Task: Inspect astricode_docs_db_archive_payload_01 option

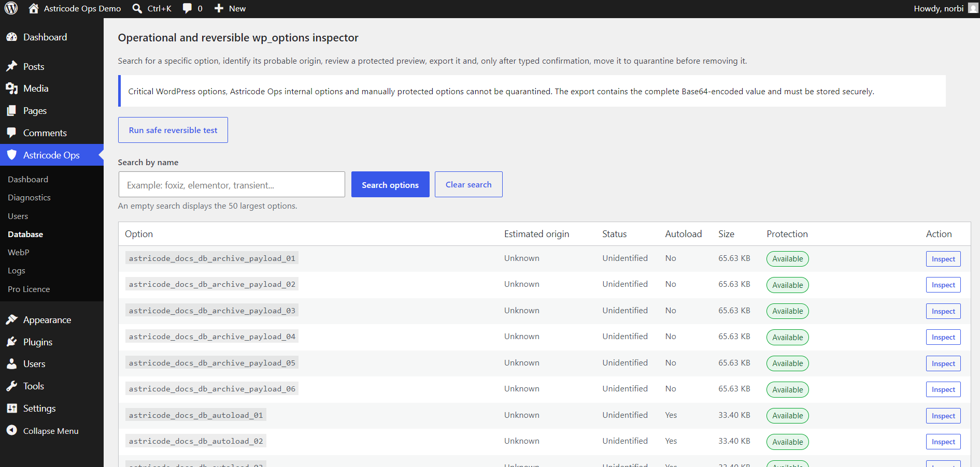Action: [x=943, y=259]
